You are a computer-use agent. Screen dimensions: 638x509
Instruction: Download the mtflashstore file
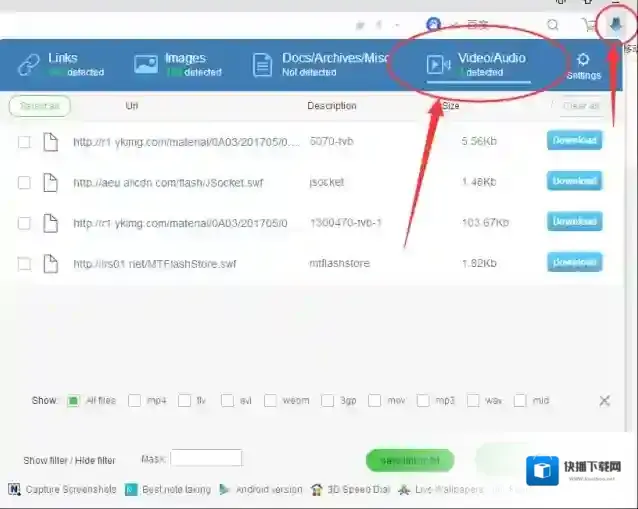click(x=574, y=262)
